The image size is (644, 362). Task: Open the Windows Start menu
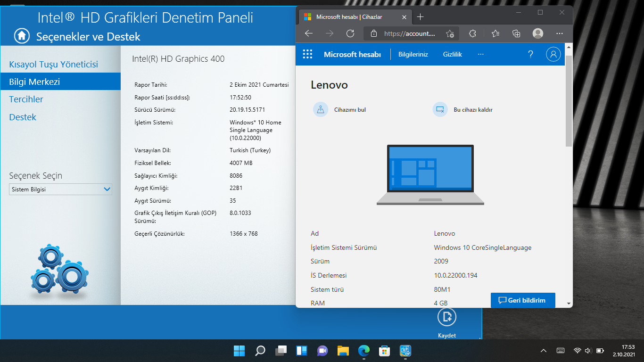(x=239, y=351)
